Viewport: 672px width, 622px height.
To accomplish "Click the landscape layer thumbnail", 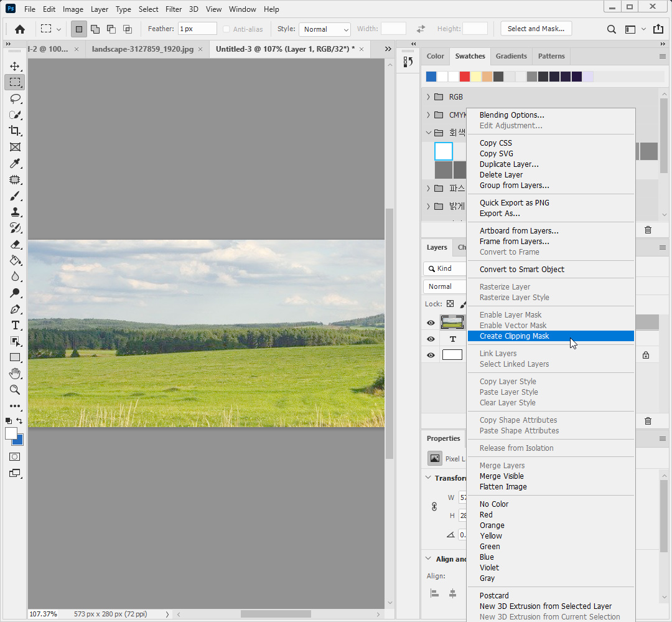I will (x=452, y=322).
